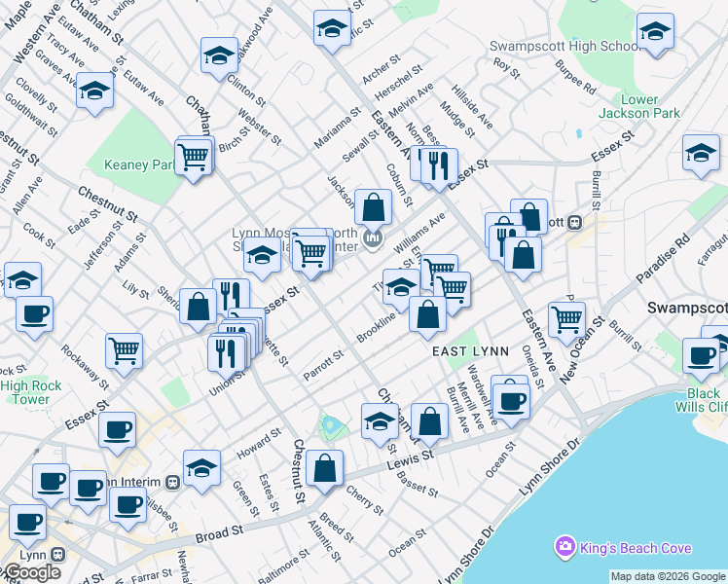Select the coffee marker below Essex St near High Rock Tower
Viewport: 728px width, 584px height.
[x=118, y=433]
